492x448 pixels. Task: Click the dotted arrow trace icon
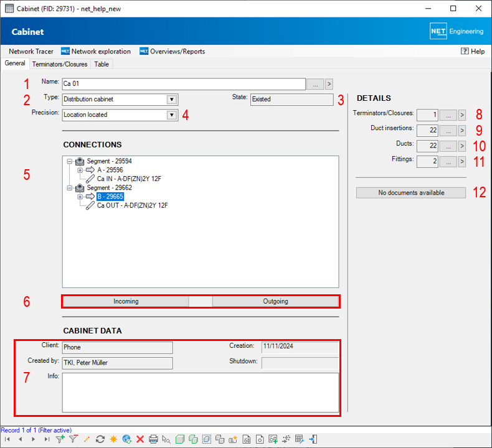click(286, 439)
